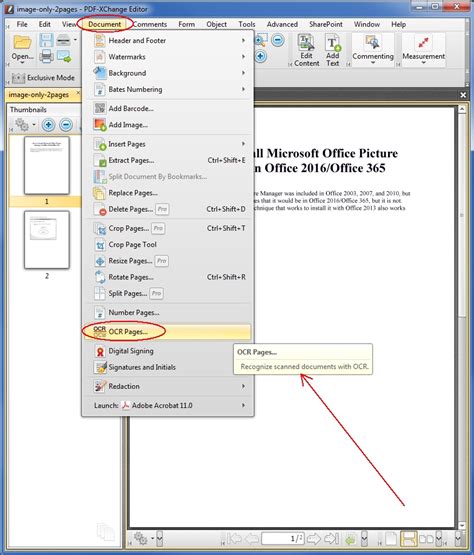This screenshot has width=474, height=555.
Task: Close document pane with X button
Action: (463, 95)
